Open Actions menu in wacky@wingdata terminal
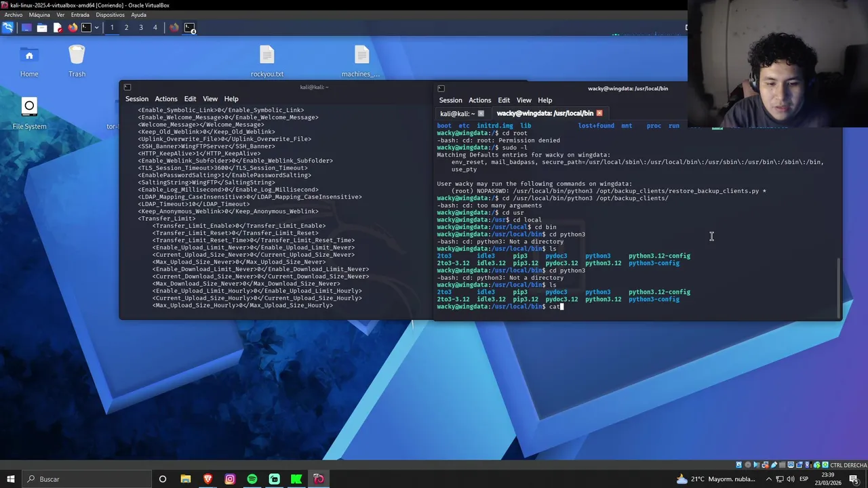This screenshot has width=868, height=488. tap(479, 100)
